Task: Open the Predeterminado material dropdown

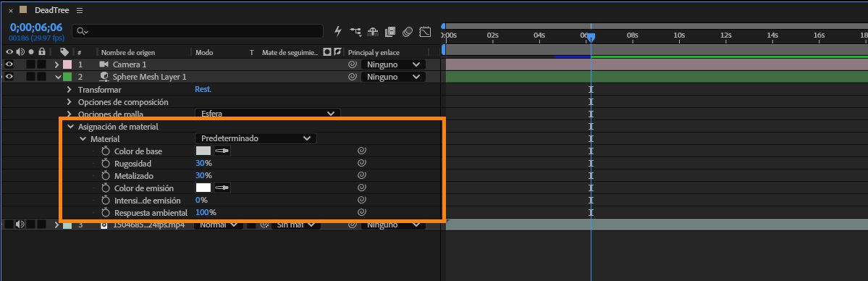Action: [256, 138]
